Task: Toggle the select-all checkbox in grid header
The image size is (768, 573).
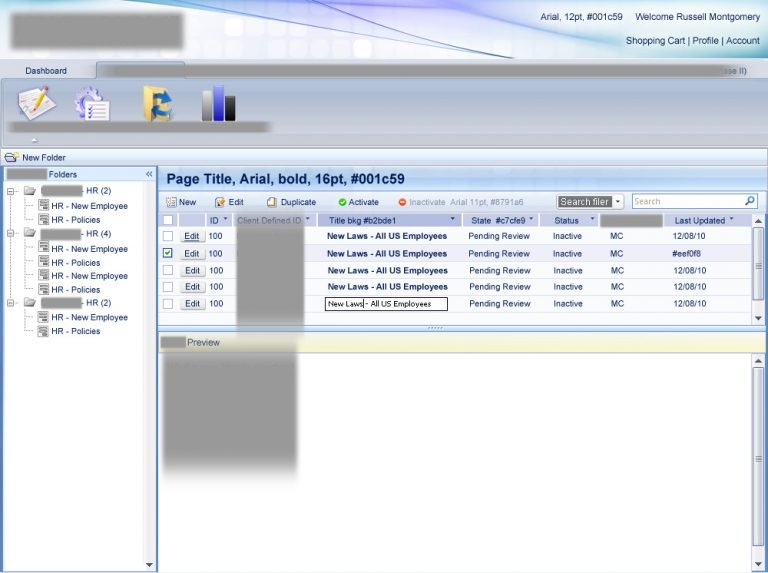Action: tap(168, 220)
